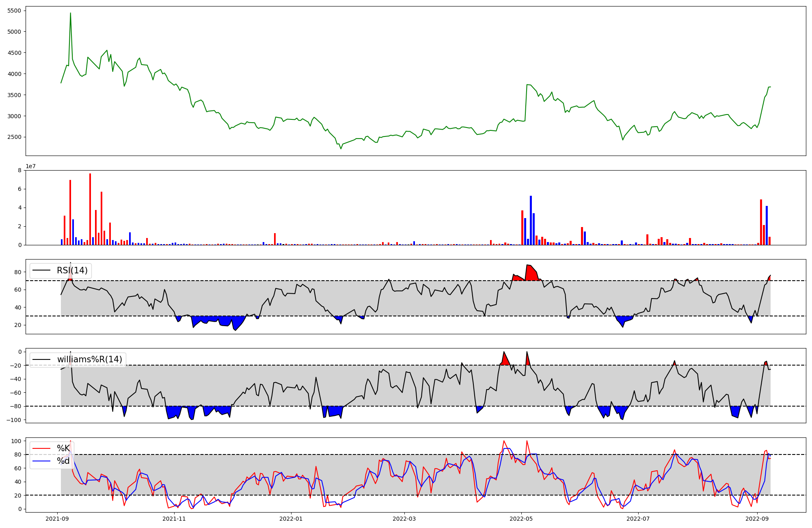Click the largest red RSI overbought area
Screen dimensions: 812x528
(531, 273)
